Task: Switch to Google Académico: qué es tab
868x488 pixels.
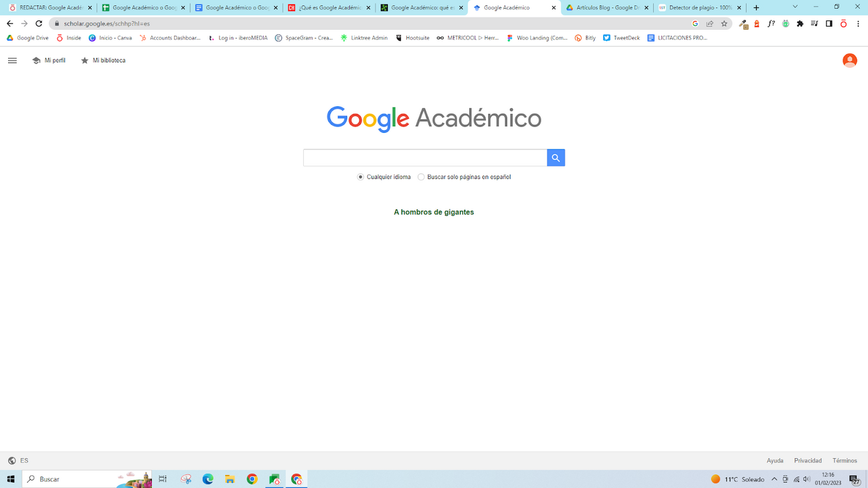Action: tap(422, 7)
